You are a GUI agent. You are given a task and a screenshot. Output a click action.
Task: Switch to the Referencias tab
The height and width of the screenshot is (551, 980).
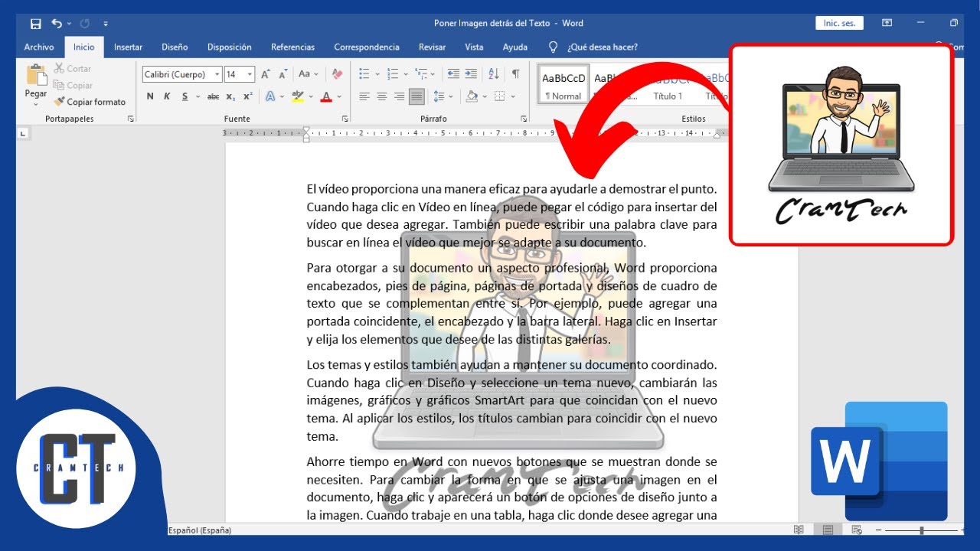click(x=292, y=47)
